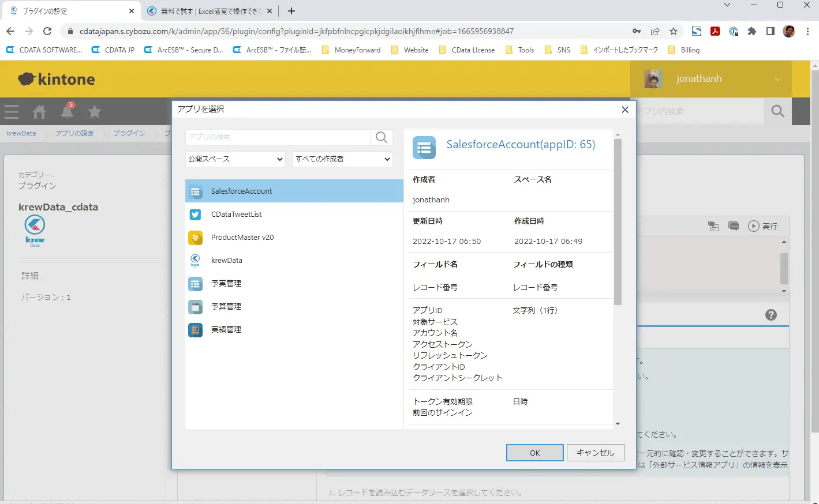This screenshot has height=504, width=819.
Task: Go to kintone home icon
Action: 39,111
